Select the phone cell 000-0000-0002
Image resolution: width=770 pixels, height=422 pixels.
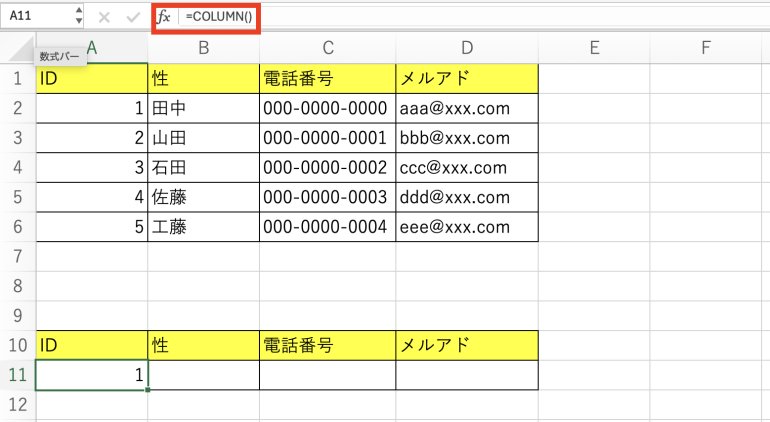(328, 168)
